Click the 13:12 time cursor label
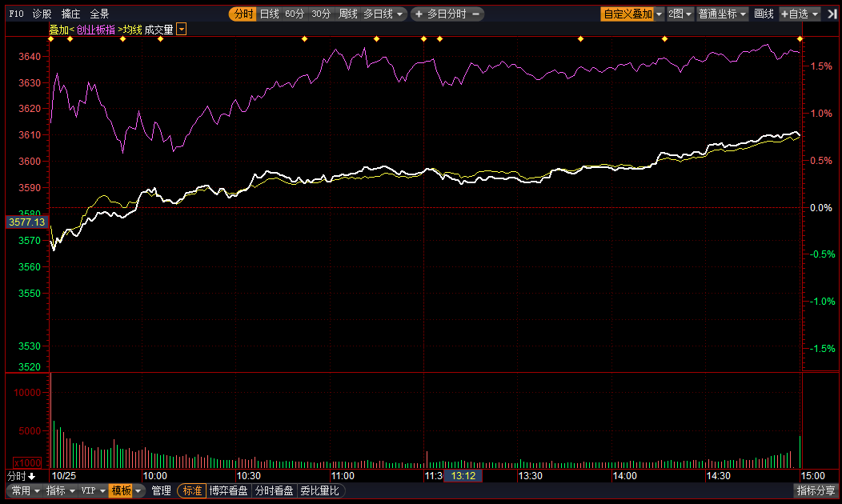This screenshot has height=504, width=842. pos(463,476)
